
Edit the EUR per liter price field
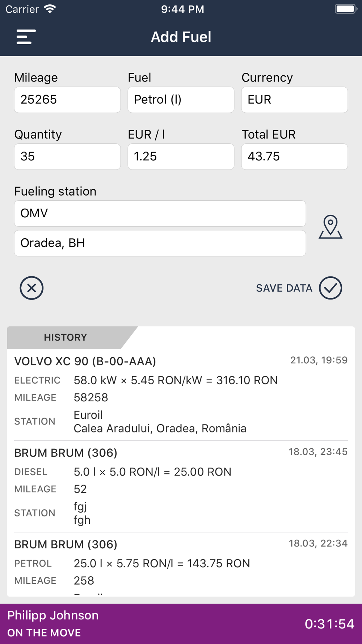(181, 156)
